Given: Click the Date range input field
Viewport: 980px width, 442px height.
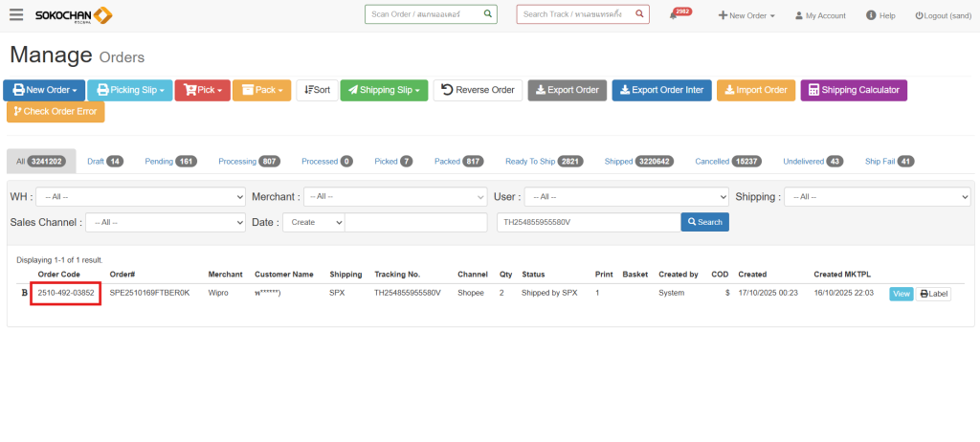Looking at the screenshot, I should 415,222.
